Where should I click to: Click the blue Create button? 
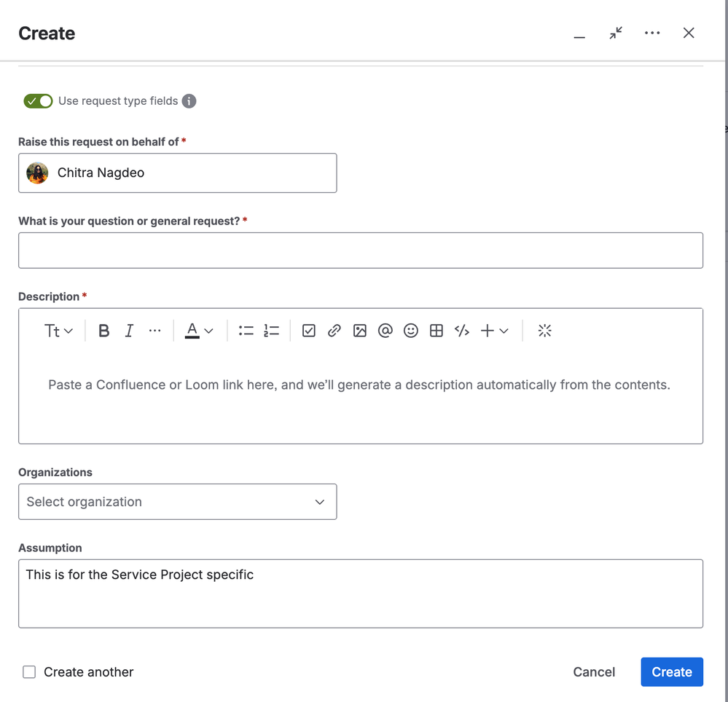(x=671, y=672)
